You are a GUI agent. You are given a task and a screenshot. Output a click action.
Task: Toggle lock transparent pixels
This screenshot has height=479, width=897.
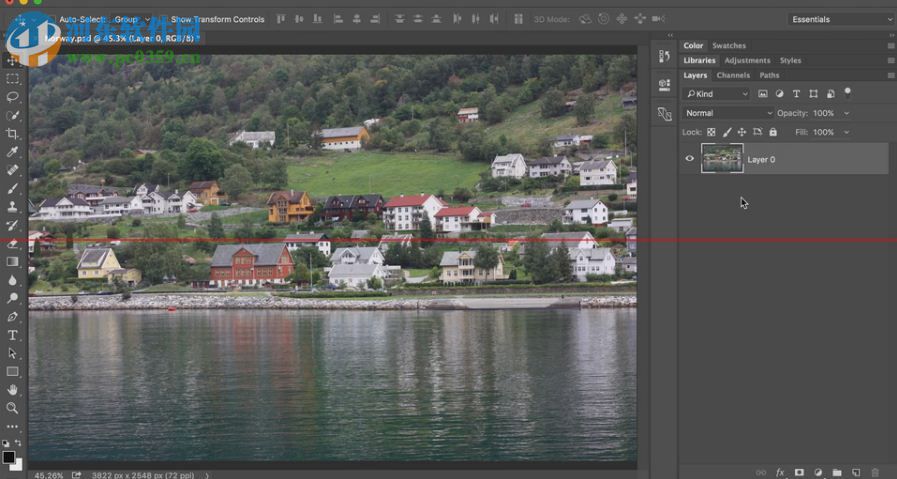click(x=711, y=132)
